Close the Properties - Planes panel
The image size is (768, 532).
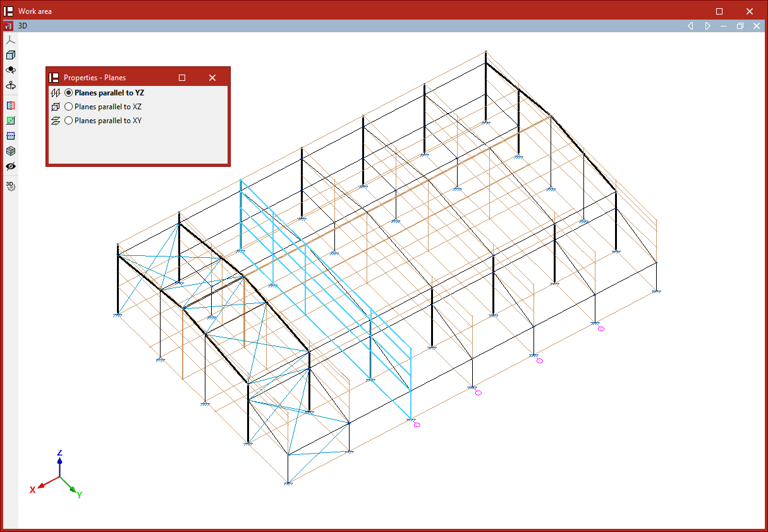click(212, 78)
